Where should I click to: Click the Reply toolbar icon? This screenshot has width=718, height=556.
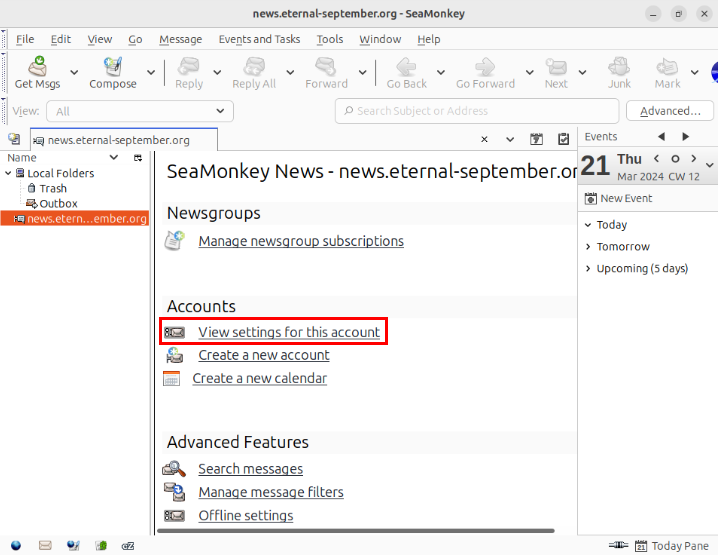tap(189, 67)
